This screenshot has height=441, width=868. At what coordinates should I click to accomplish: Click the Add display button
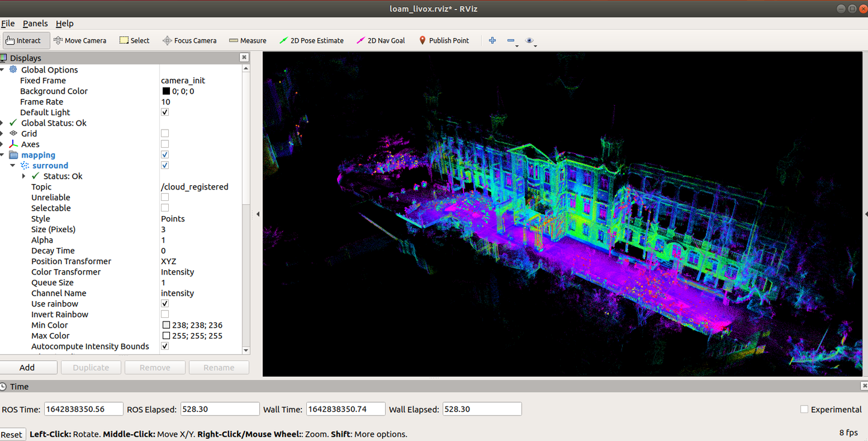point(28,367)
